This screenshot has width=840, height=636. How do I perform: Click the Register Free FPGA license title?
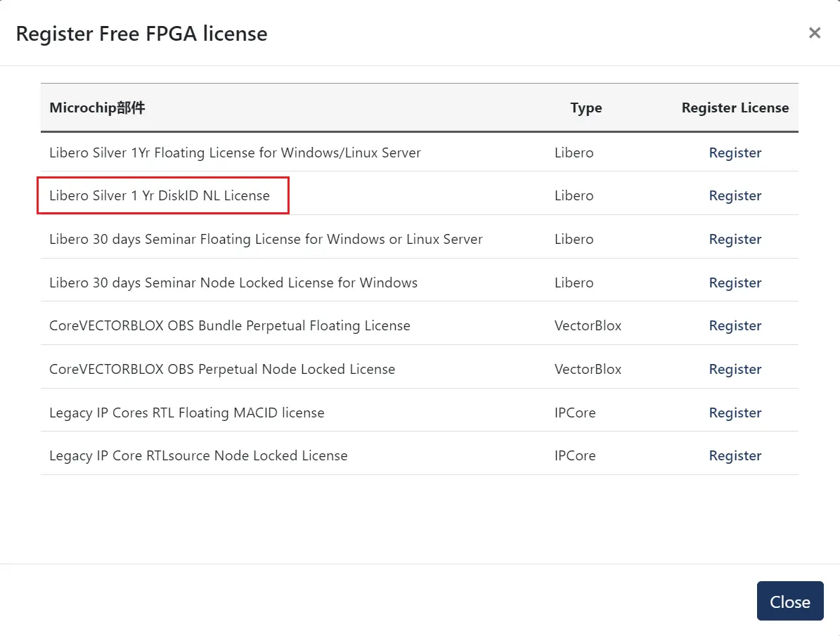(x=141, y=33)
